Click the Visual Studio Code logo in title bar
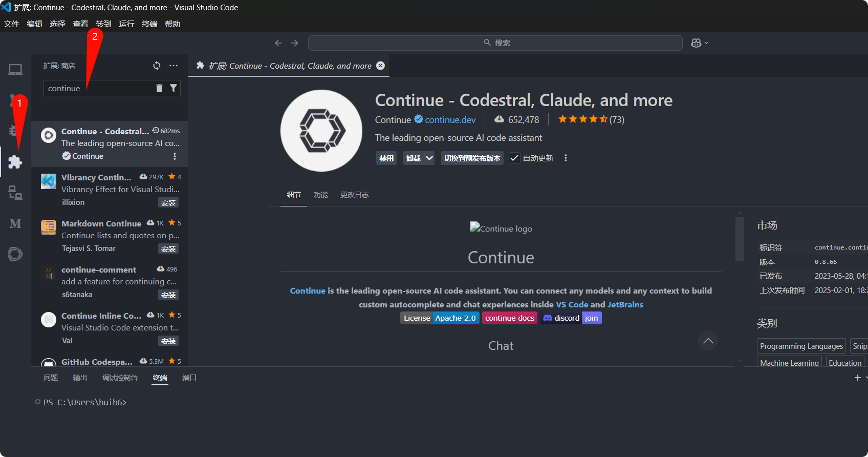This screenshot has width=868, height=457. [x=6, y=7]
